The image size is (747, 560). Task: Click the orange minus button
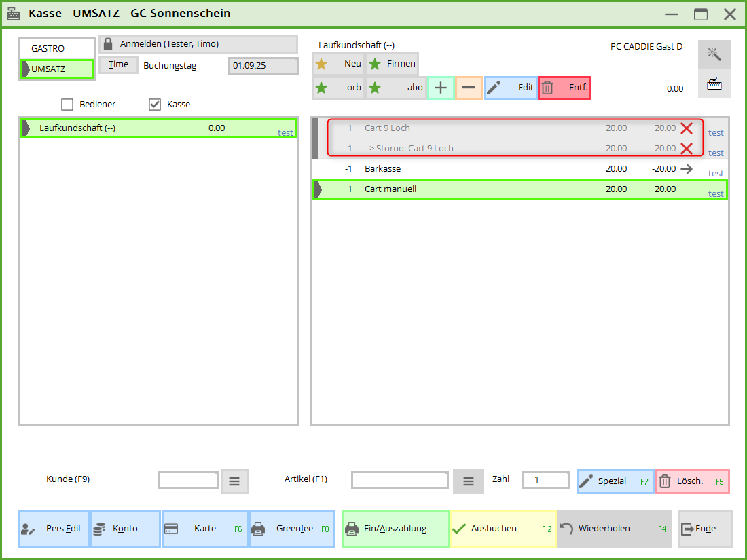pos(469,88)
